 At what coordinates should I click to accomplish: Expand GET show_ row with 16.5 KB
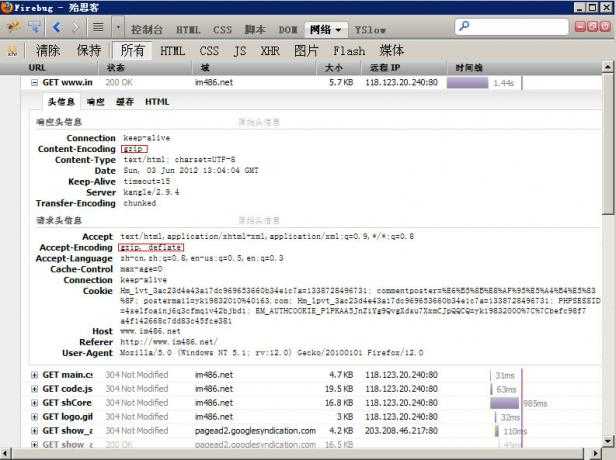pos(35,445)
